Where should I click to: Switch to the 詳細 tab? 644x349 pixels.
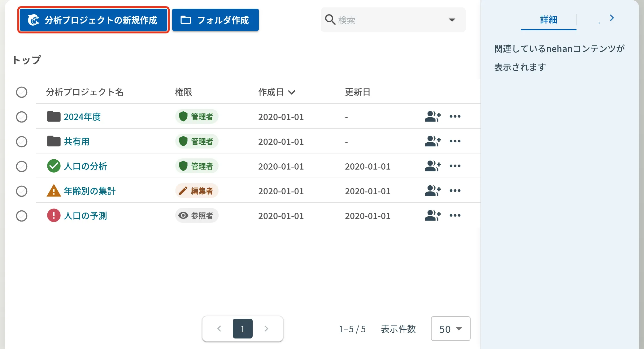click(x=548, y=20)
